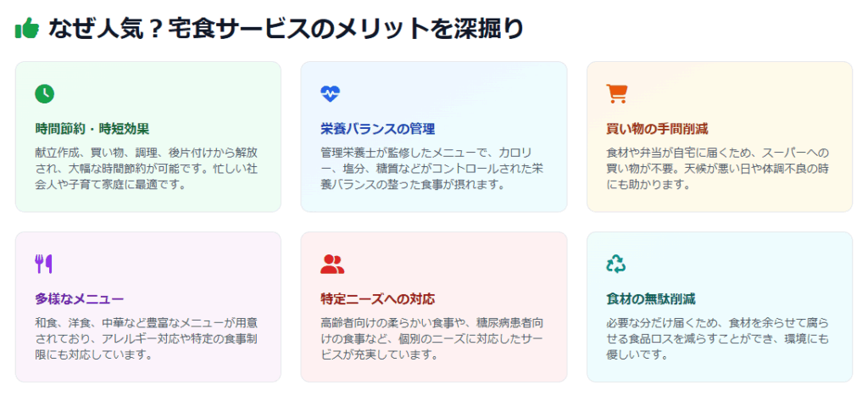Click description text starting with 和食、洋食、中華
The width and height of the screenshot is (868, 396).
pos(147,338)
